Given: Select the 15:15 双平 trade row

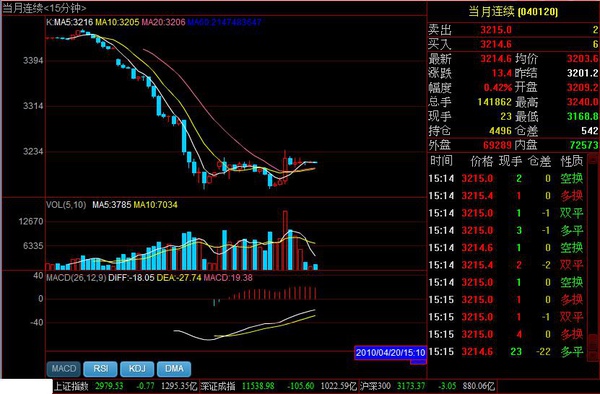Looking at the screenshot, I should [x=507, y=317].
